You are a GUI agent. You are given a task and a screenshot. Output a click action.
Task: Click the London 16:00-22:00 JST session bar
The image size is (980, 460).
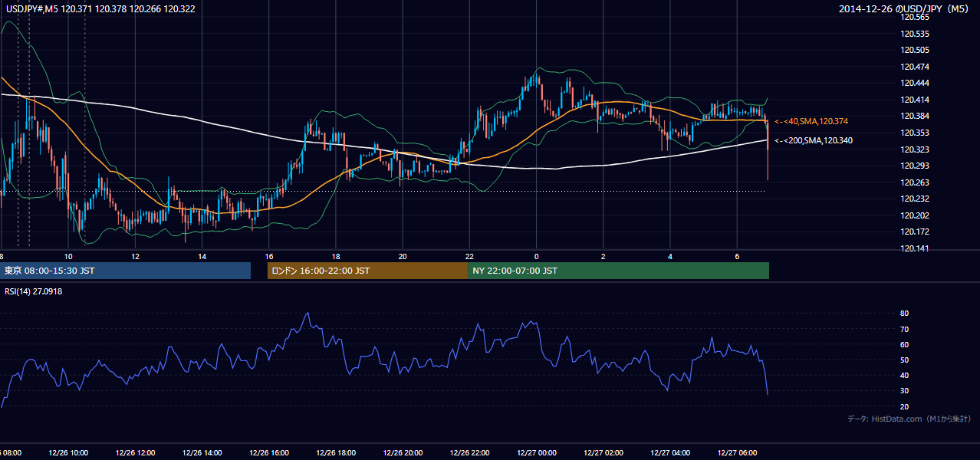pyautogui.click(x=367, y=271)
